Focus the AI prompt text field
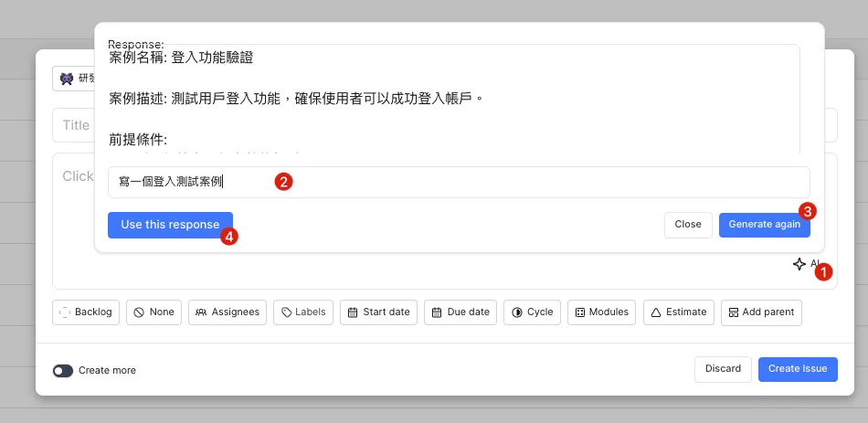 457,182
